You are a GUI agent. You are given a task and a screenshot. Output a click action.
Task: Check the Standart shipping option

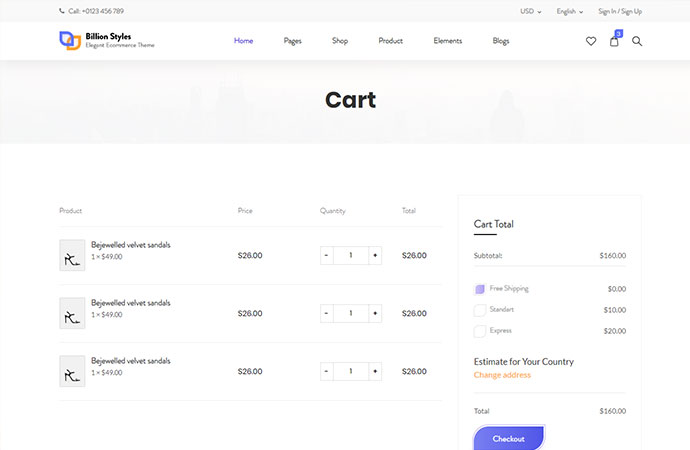point(480,310)
